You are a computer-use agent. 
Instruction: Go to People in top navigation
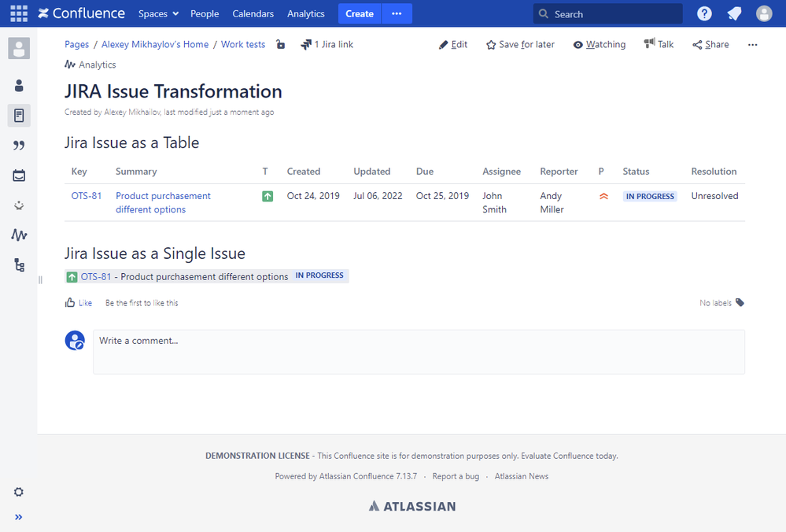pos(205,14)
